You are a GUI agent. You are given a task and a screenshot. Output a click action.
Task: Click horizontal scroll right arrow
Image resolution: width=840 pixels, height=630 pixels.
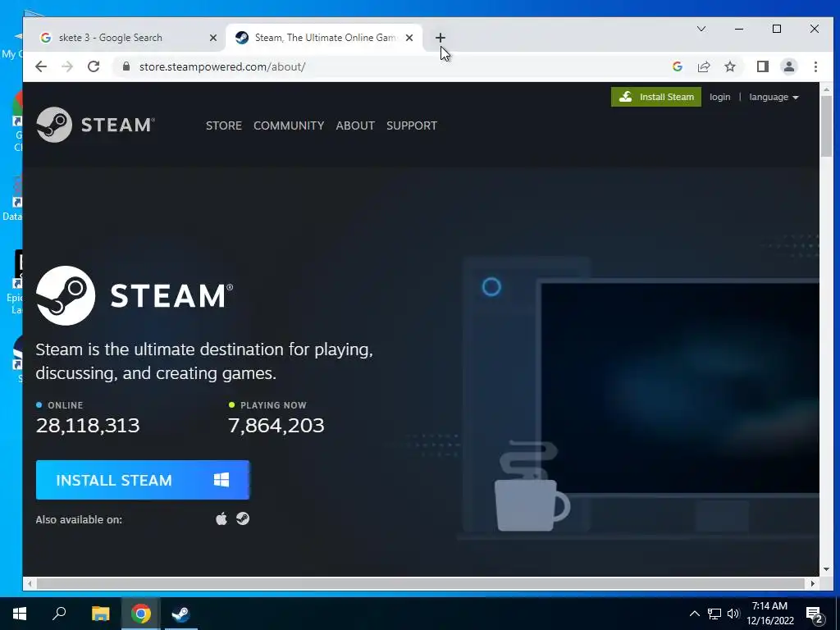click(x=813, y=583)
